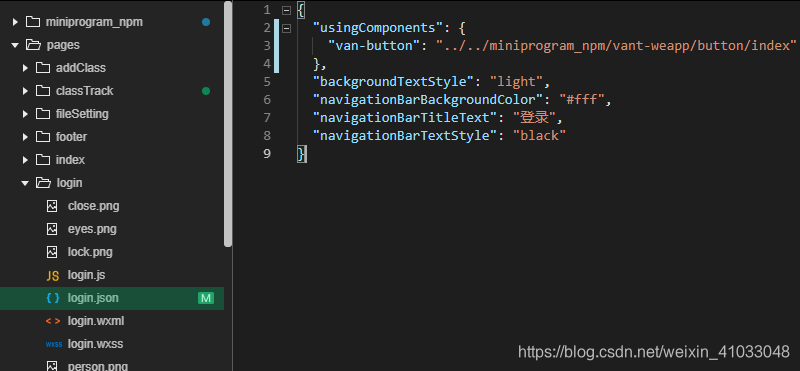Expand the footer folder arrow
Screen dimensions: 800x371
click(25, 137)
